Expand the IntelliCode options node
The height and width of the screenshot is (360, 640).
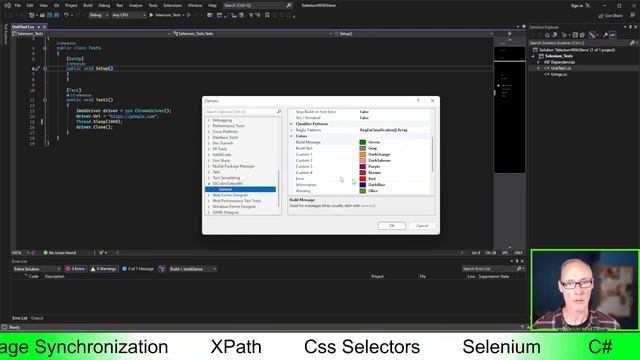click(209, 155)
